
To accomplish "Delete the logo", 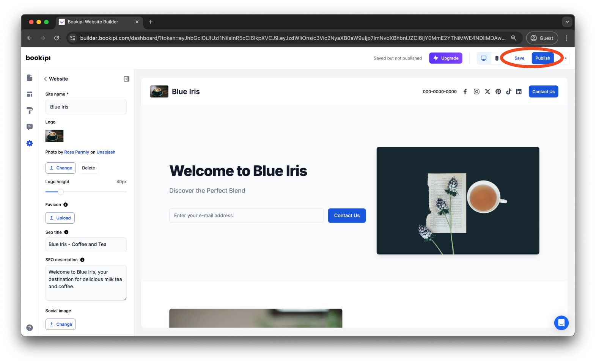I will point(88,168).
